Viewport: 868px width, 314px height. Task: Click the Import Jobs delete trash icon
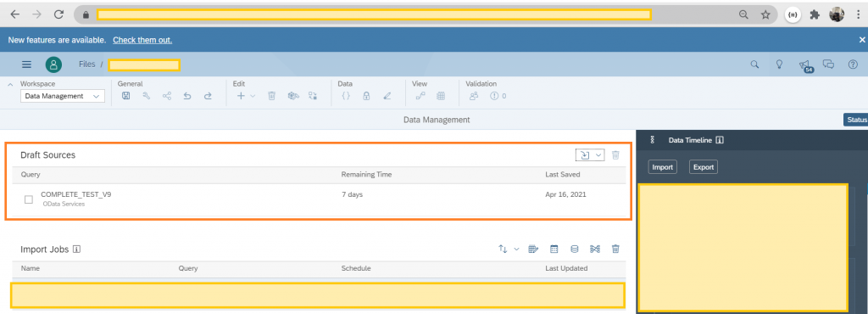615,250
